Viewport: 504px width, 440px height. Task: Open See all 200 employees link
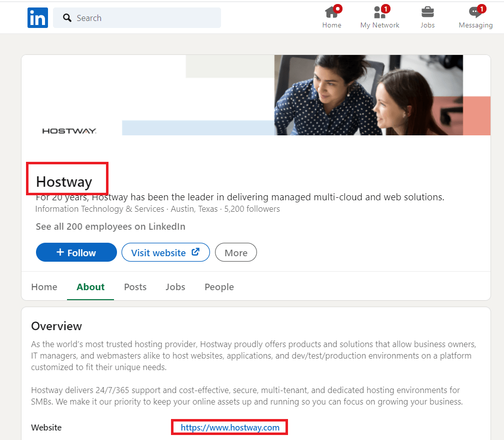(x=110, y=226)
